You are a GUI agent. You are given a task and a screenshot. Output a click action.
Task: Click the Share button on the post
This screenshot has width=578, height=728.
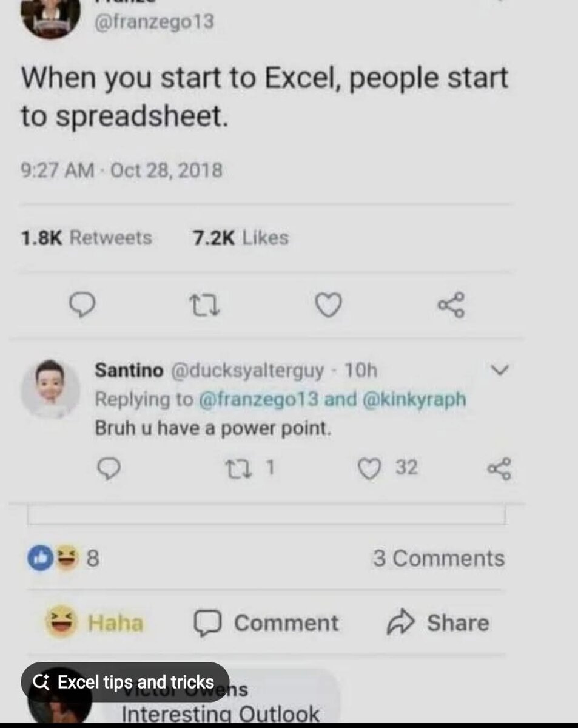438,623
